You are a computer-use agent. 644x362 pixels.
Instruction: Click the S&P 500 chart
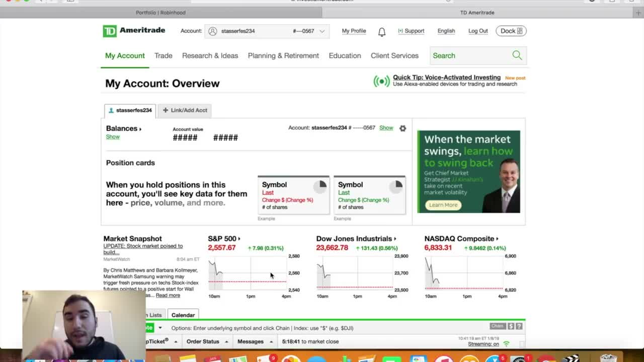[247, 273]
